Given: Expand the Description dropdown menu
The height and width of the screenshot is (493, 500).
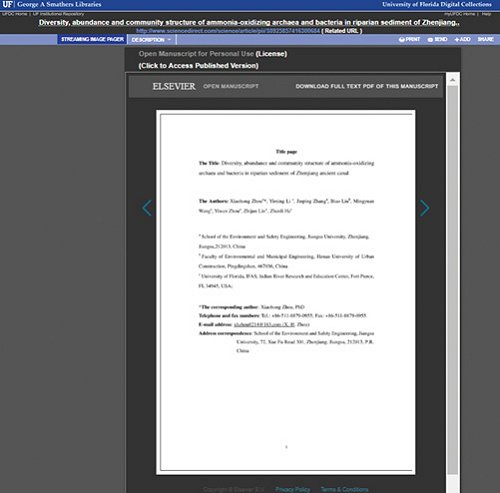Looking at the screenshot, I should point(151,40).
